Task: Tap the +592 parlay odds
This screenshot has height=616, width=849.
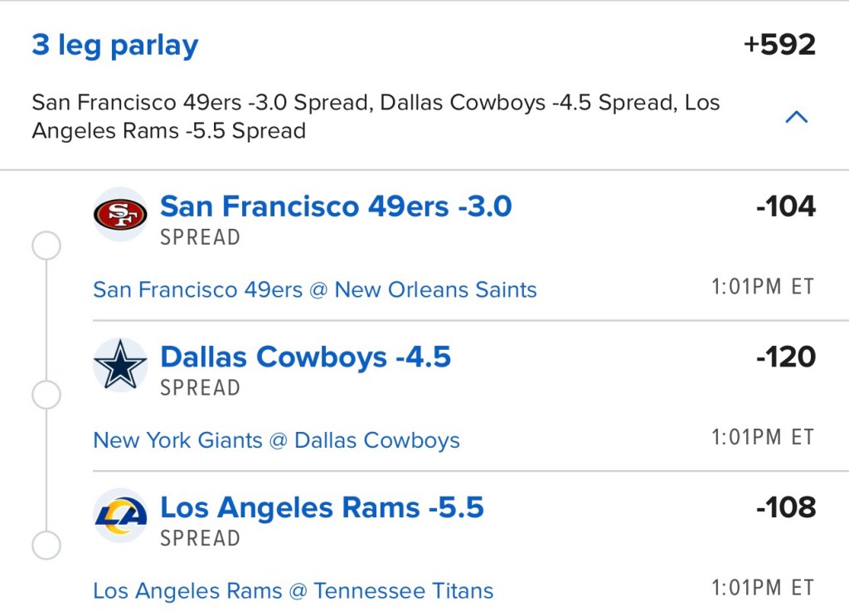Action: 779,45
